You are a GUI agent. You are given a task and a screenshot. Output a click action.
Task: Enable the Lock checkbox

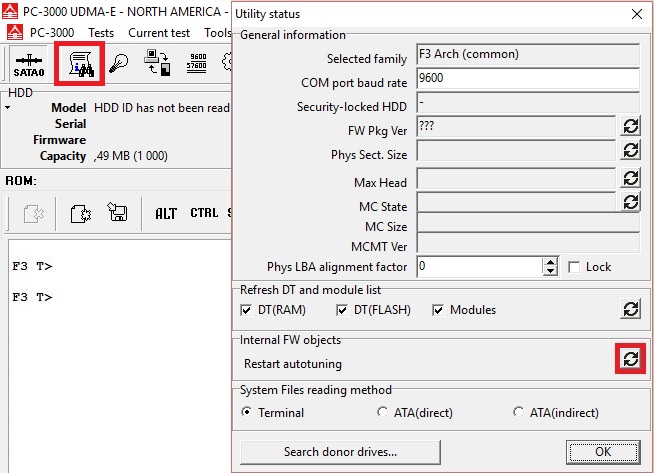[574, 267]
